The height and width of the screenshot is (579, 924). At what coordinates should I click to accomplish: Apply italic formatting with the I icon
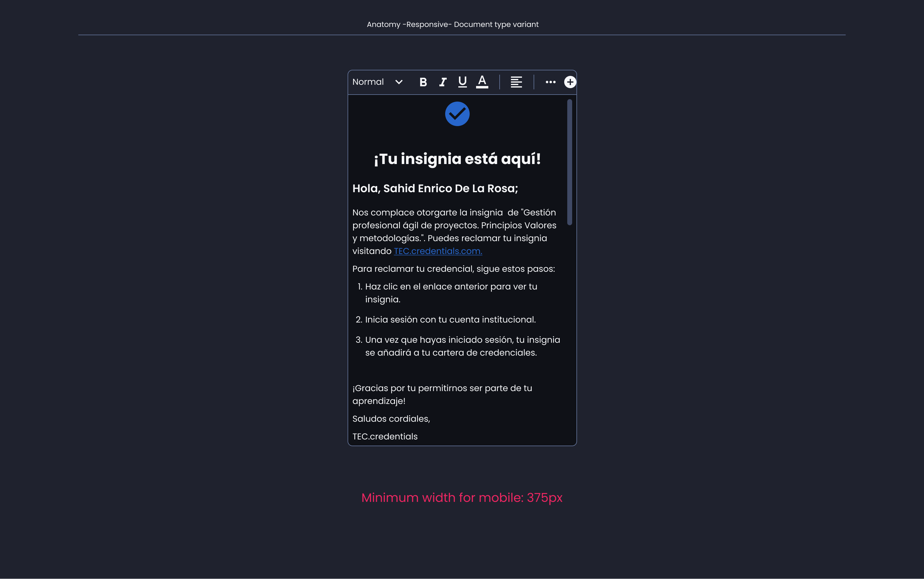click(443, 82)
